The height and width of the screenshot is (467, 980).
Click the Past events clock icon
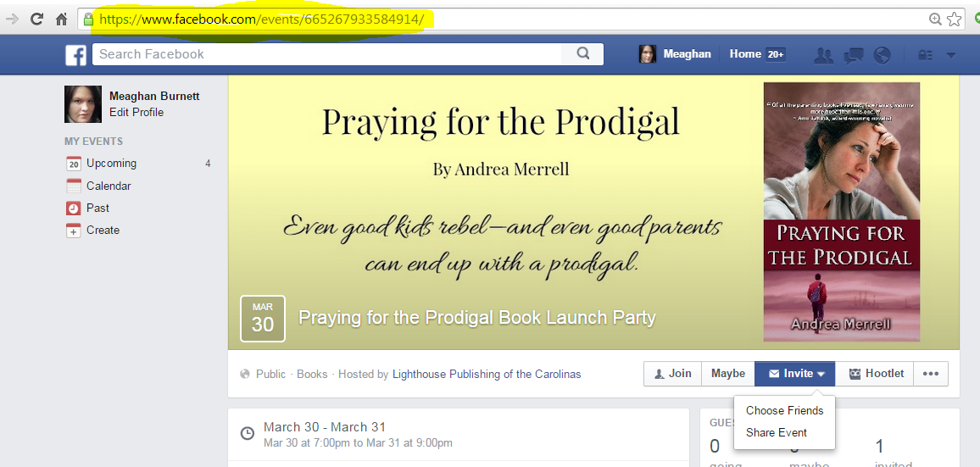point(74,208)
